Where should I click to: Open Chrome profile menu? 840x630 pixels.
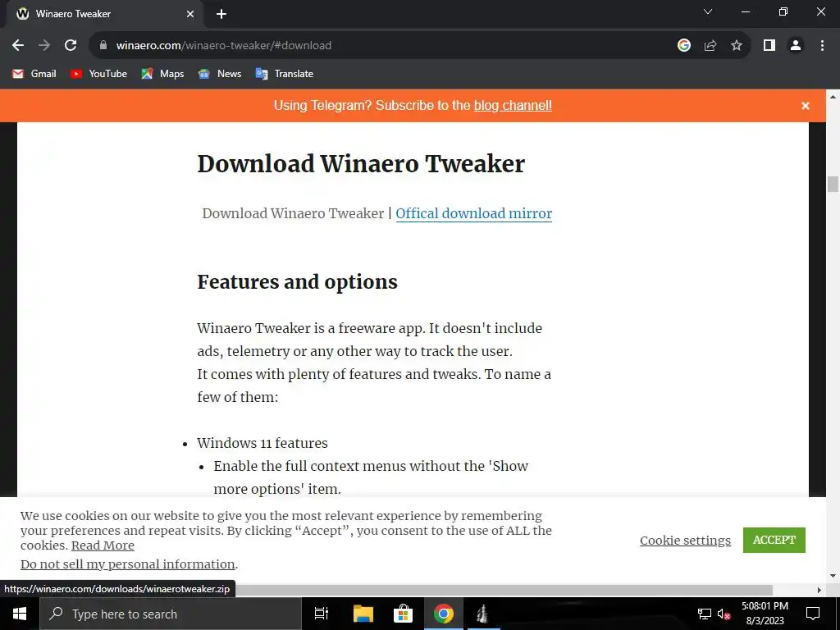pos(796,46)
